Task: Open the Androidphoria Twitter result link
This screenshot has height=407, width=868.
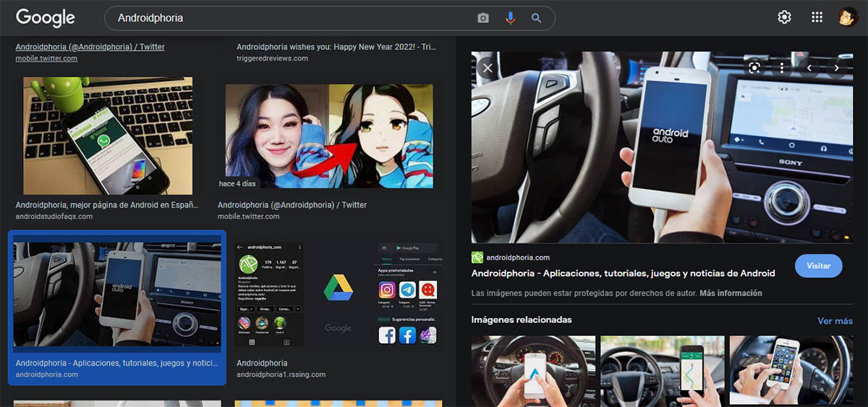Action: click(x=90, y=47)
